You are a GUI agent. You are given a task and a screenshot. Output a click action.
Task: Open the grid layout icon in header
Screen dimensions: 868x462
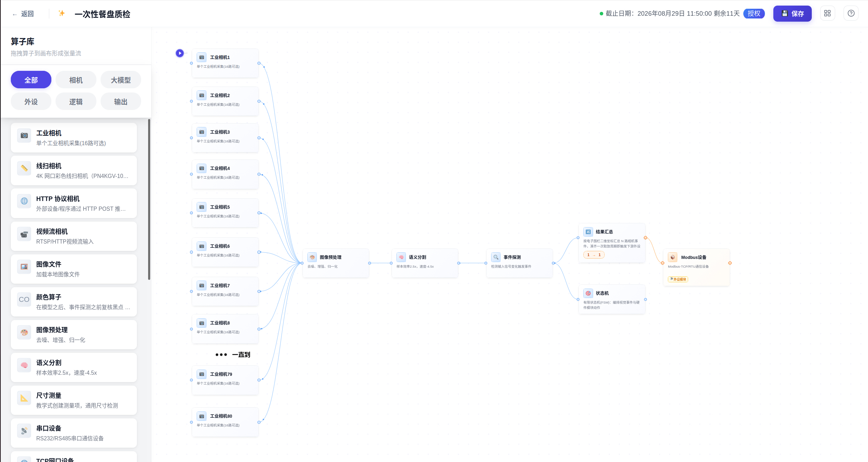tap(827, 13)
